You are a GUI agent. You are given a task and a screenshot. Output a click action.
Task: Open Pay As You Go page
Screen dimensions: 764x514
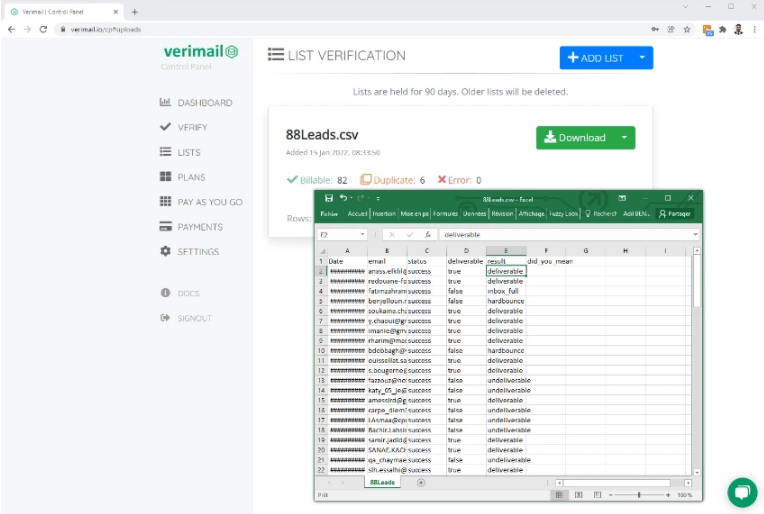201,202
